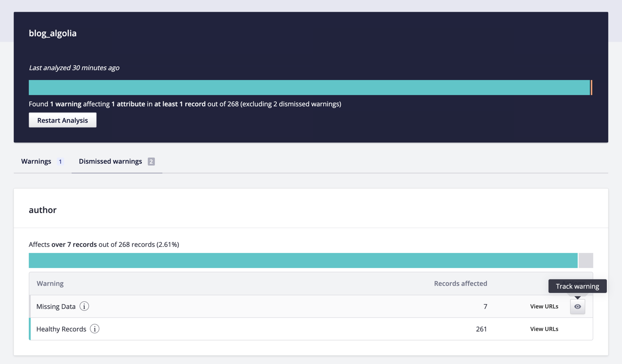Click the blog_algolia index progress bar
Image resolution: width=622 pixels, height=364 pixels.
[x=311, y=87]
